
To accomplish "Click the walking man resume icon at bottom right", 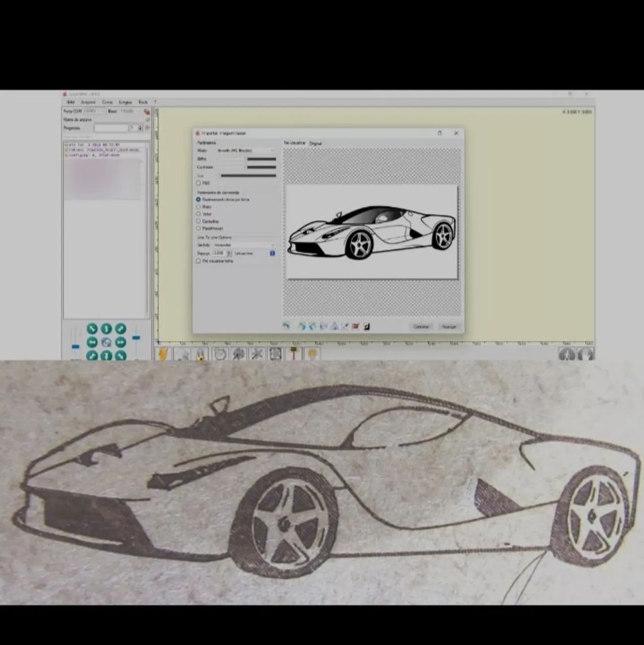I will (567, 354).
